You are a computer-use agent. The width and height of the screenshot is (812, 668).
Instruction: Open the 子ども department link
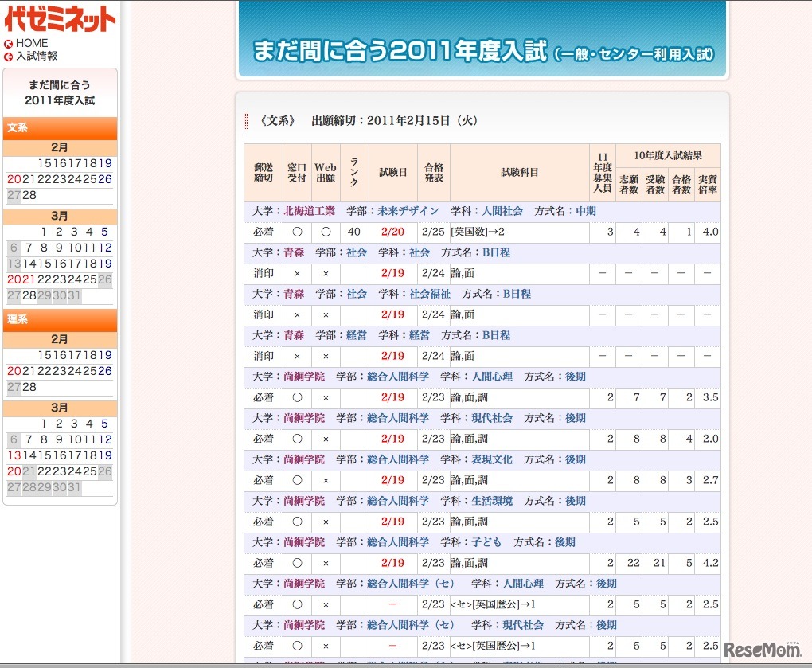pyautogui.click(x=486, y=542)
